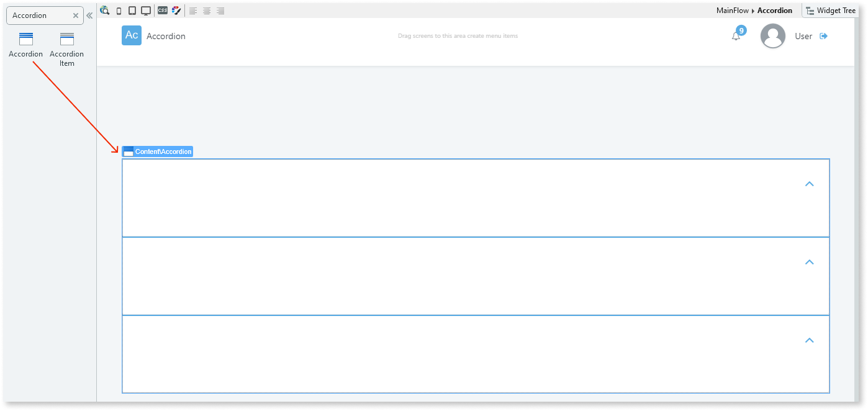
Task: Collapse the second accordion item chevron
Action: (809, 262)
